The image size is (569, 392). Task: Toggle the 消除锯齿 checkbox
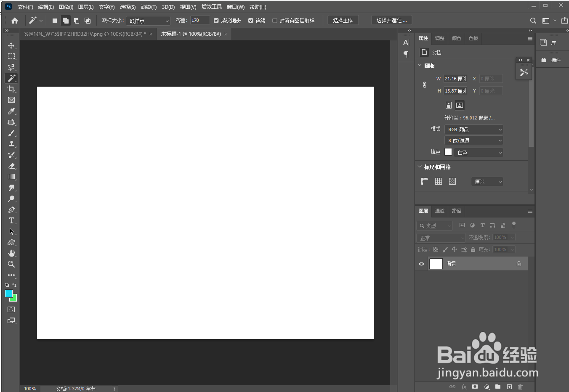coord(215,20)
